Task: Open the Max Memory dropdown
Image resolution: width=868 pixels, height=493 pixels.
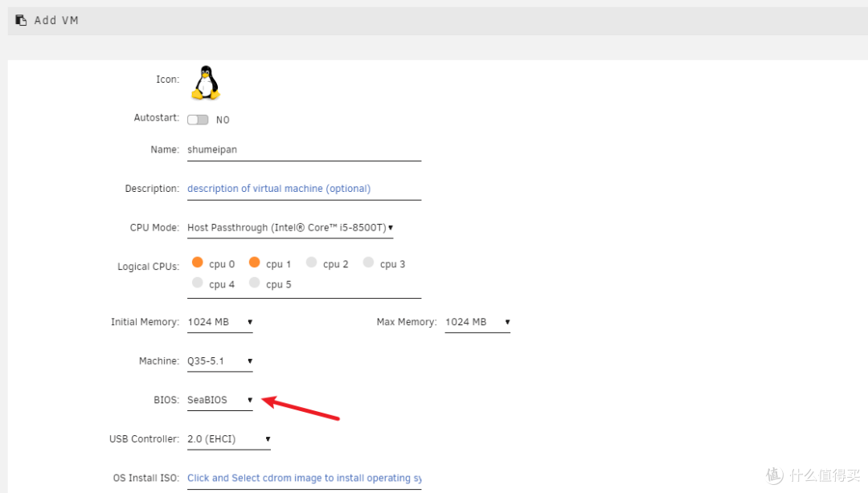Action: (477, 322)
